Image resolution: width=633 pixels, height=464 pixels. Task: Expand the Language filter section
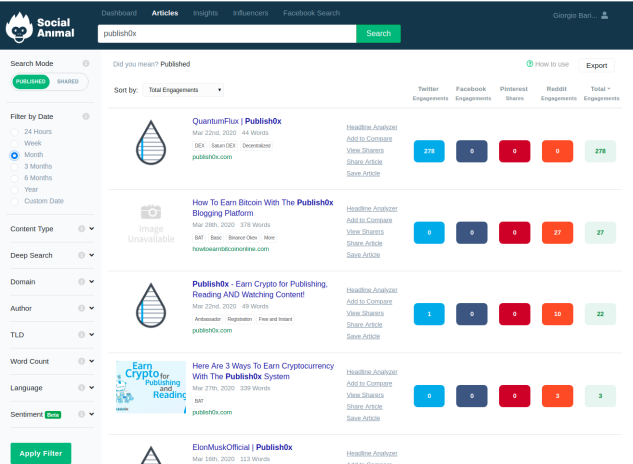click(92, 388)
